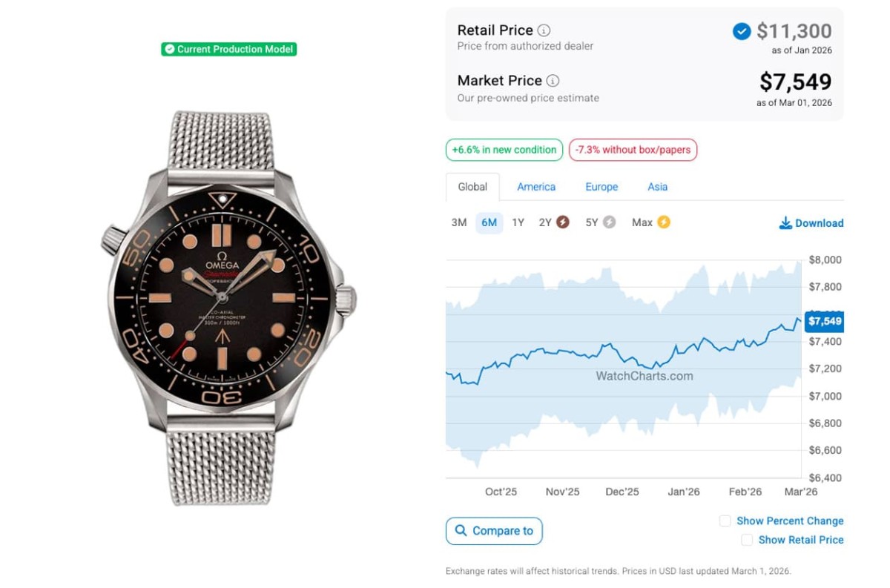Image resolution: width=890 pixels, height=588 pixels.
Task: Enable the Show Retail Price checkbox
Action: (x=747, y=540)
